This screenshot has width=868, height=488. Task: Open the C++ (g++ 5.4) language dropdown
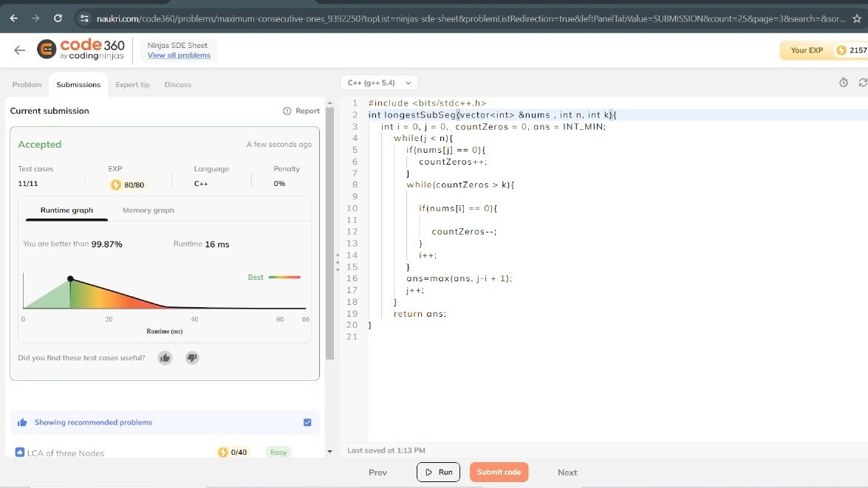click(377, 83)
